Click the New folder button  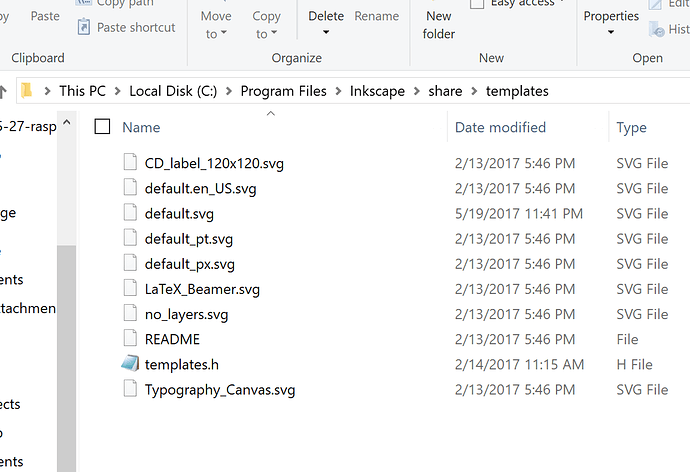[439, 25]
